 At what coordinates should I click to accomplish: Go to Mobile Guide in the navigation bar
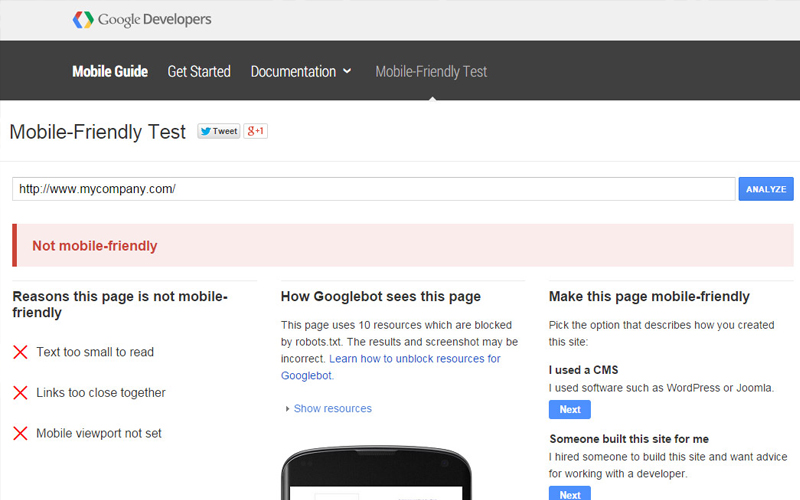[110, 71]
